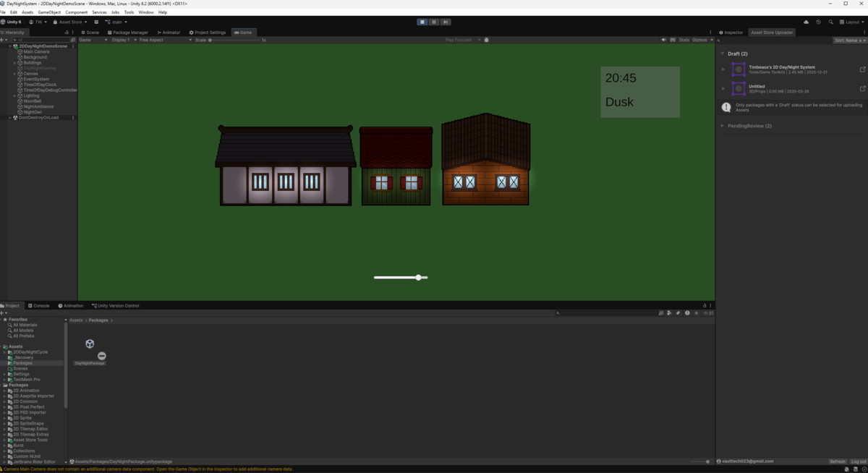Open the 2DDayNightDemoScene options menu icon

click(74, 46)
